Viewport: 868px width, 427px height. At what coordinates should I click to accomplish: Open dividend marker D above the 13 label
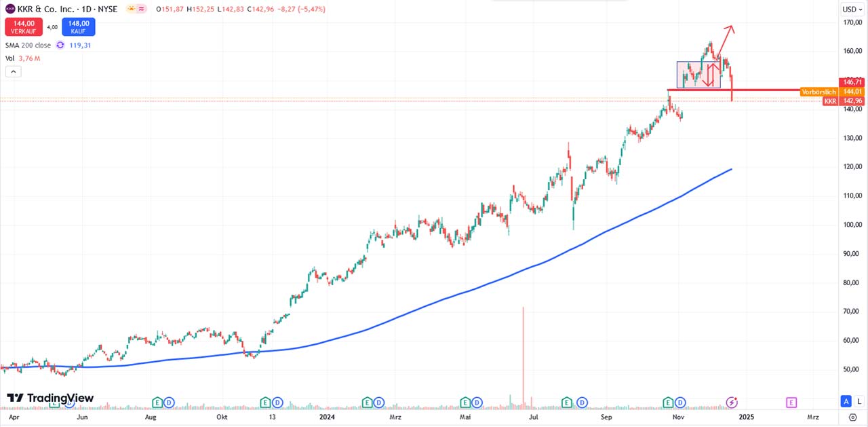(277, 402)
